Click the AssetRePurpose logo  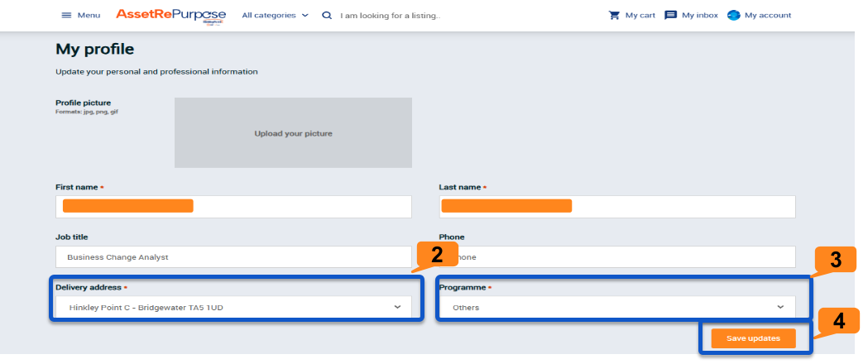(x=170, y=15)
